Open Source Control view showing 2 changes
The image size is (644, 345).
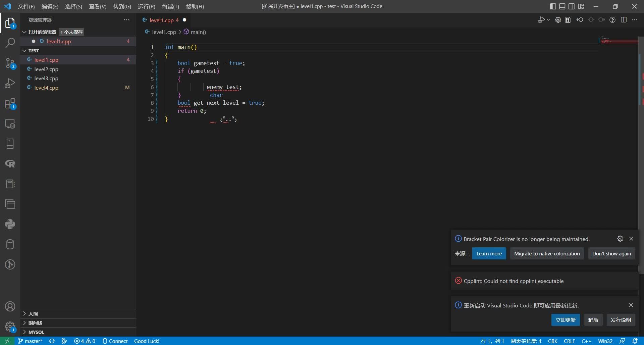click(x=10, y=63)
